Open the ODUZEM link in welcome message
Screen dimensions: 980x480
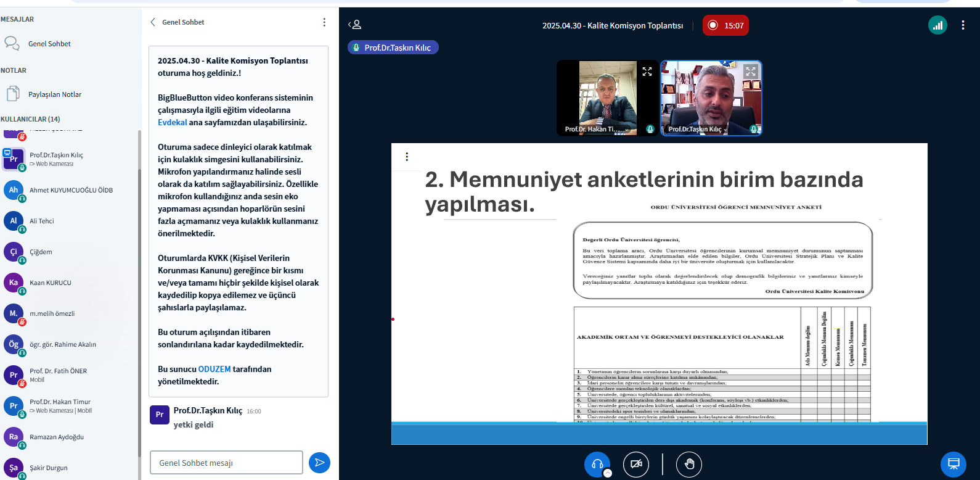pyautogui.click(x=214, y=369)
